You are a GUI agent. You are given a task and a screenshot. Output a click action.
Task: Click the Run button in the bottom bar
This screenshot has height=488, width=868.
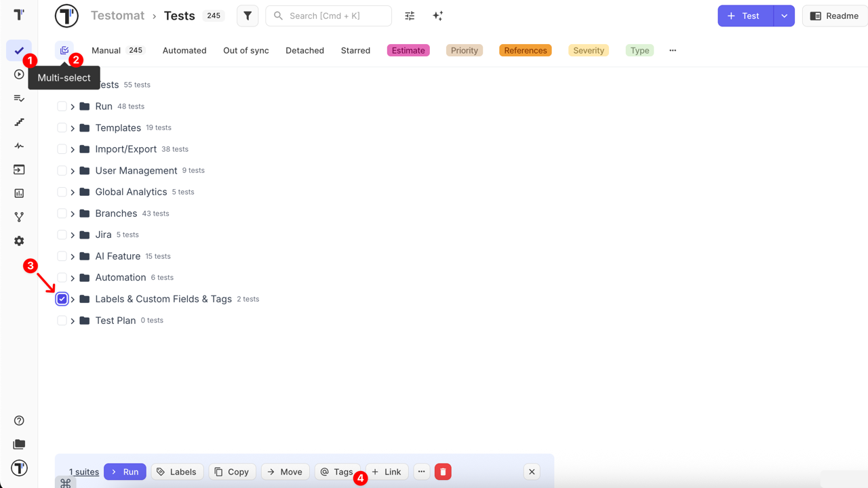[x=125, y=472]
